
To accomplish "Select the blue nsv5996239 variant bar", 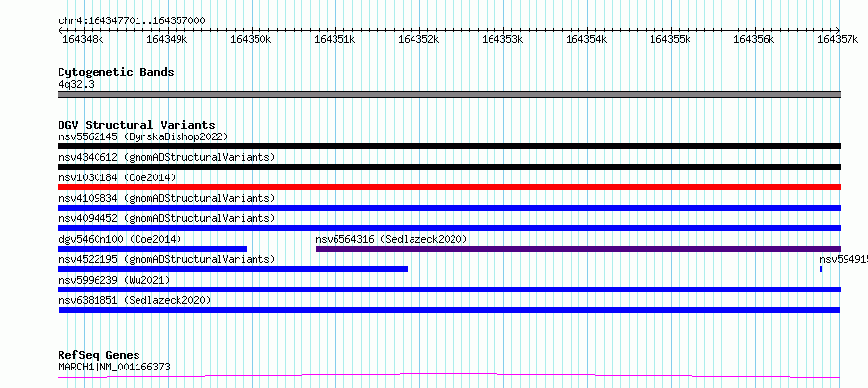I will click(449, 290).
